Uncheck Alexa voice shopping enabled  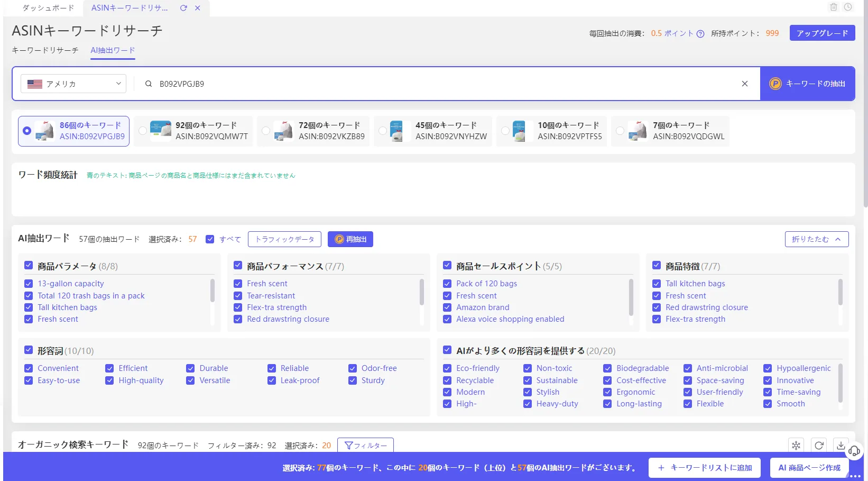coord(447,319)
